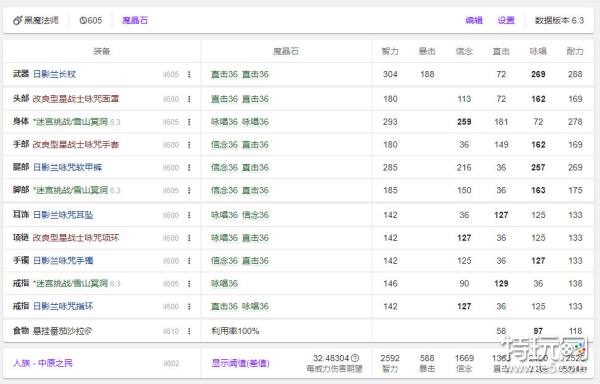Screen dimensions: 600x384
Task: Open the 魔晶石 tab in header
Action: pyautogui.click(x=135, y=20)
